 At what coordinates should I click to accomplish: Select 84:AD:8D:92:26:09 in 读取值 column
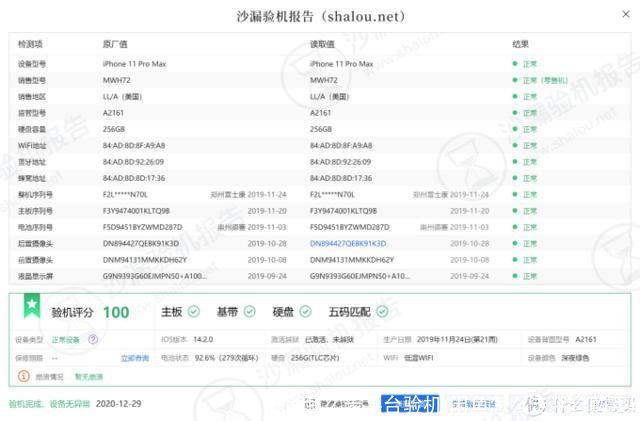pyautogui.click(x=340, y=162)
